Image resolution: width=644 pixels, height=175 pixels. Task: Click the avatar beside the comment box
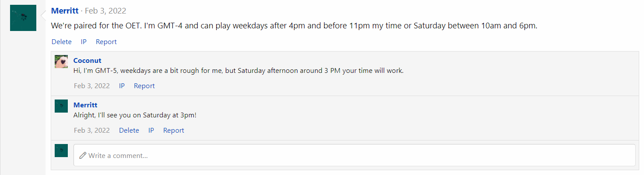(x=61, y=151)
